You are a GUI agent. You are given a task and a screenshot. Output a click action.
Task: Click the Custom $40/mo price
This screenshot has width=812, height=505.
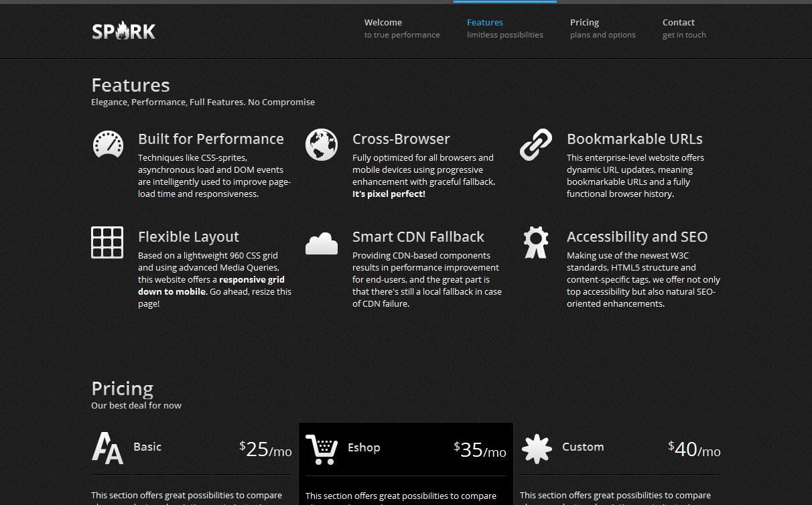[x=694, y=449]
